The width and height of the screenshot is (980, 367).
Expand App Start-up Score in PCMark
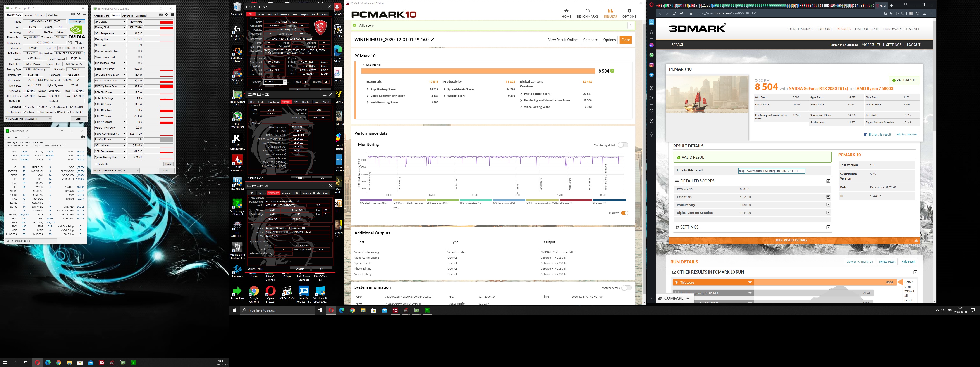368,89
